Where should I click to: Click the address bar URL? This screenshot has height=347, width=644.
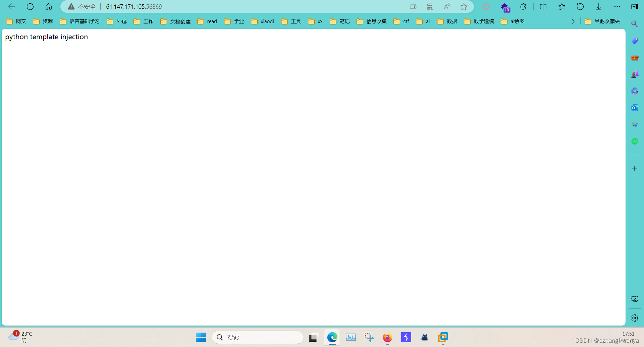pos(133,6)
